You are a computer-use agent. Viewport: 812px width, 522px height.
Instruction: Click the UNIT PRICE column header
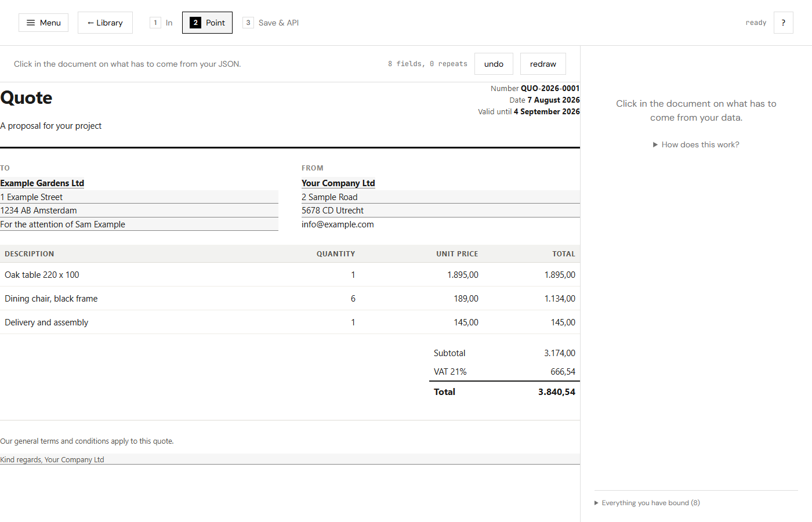point(457,254)
